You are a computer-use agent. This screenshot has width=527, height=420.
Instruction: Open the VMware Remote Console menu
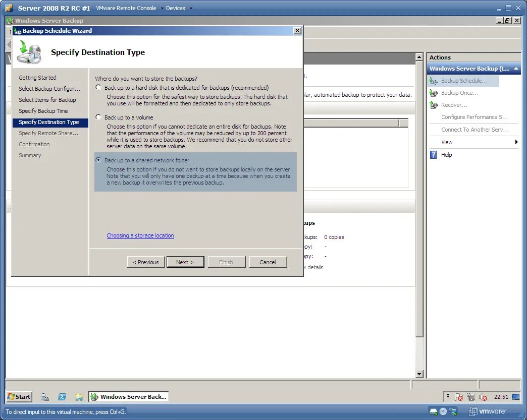coord(130,8)
